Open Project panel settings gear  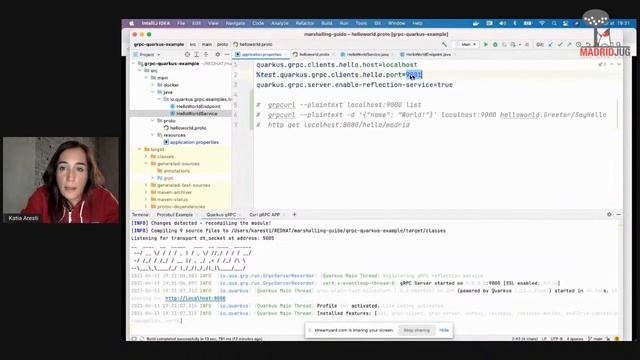point(218,54)
